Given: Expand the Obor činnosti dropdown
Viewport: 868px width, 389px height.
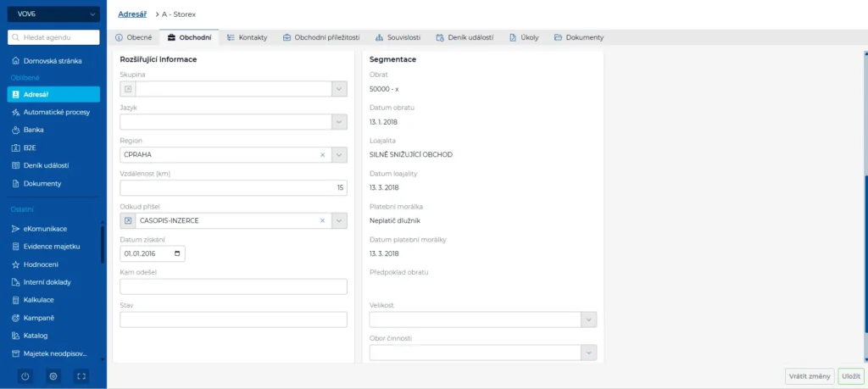Looking at the screenshot, I should tap(588, 353).
